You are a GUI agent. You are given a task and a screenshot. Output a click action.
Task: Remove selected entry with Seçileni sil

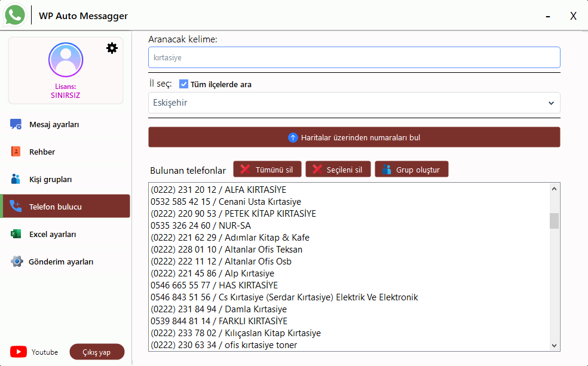[x=338, y=170]
